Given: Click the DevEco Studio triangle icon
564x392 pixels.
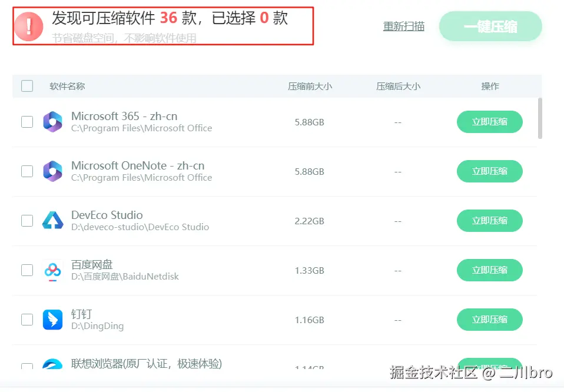Looking at the screenshot, I should pyautogui.click(x=52, y=221).
